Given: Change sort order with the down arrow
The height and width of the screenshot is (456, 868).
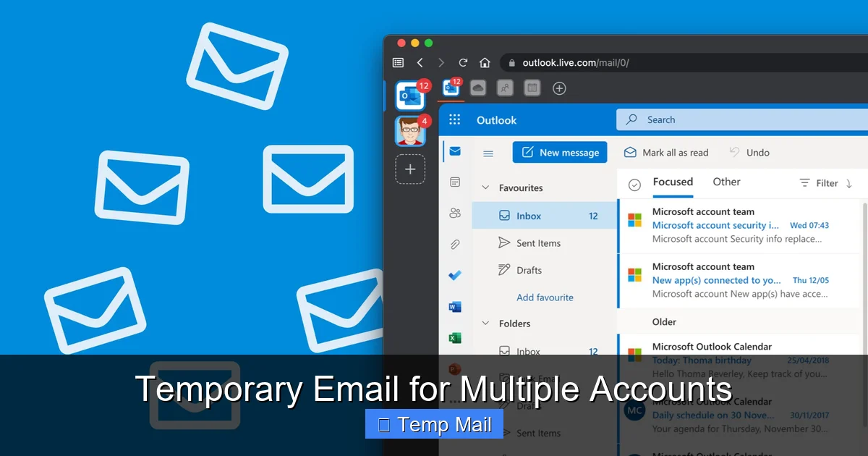Looking at the screenshot, I should click(x=849, y=184).
